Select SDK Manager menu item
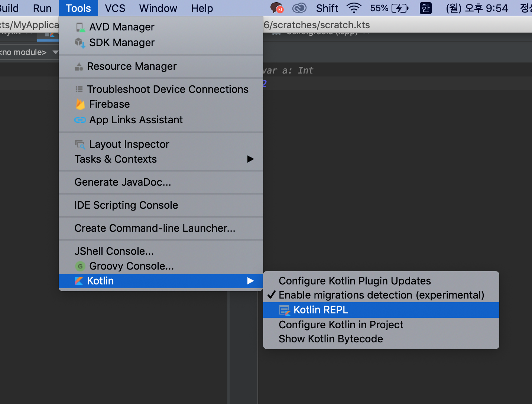Viewport: 532px width, 404px height. [x=161, y=43]
